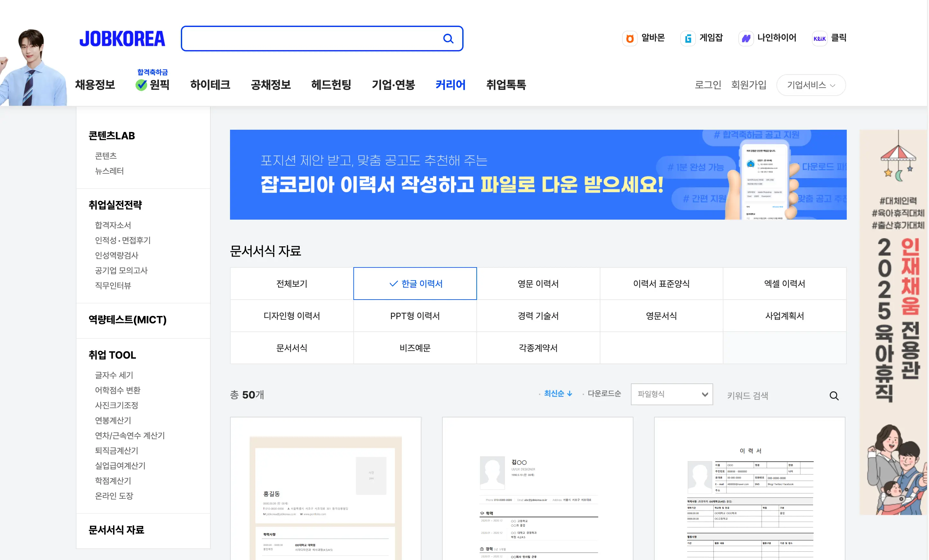Image resolution: width=929 pixels, height=560 pixels.
Task: Open the 채용정보 menu
Action: point(95,85)
